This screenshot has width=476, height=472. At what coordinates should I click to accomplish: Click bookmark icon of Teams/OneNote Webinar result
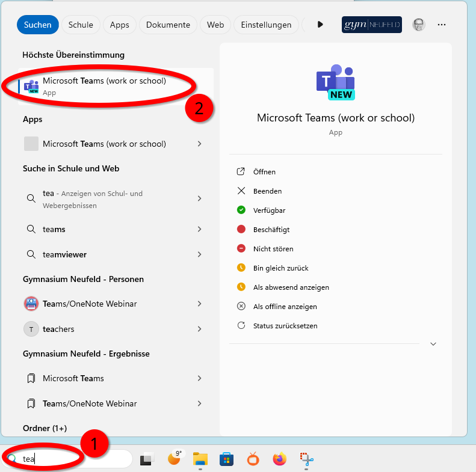[x=31, y=403]
